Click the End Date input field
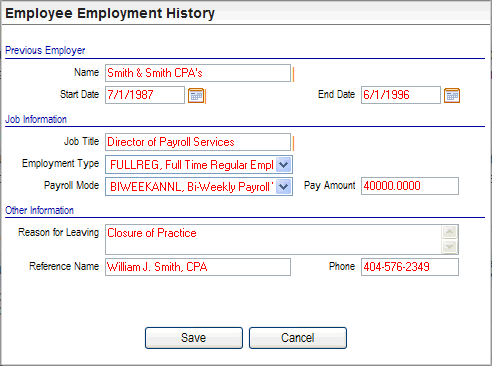492x366 pixels. click(x=401, y=95)
